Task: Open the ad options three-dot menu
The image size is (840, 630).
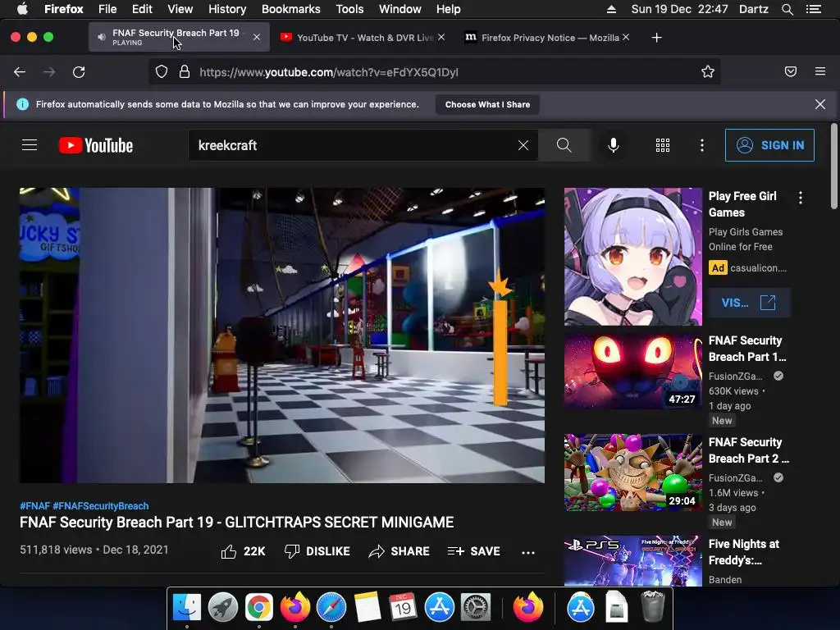Action: [801, 198]
